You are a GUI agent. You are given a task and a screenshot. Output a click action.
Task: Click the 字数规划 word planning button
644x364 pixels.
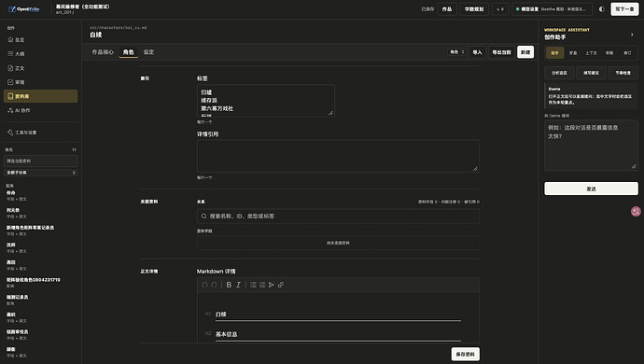pos(474,9)
